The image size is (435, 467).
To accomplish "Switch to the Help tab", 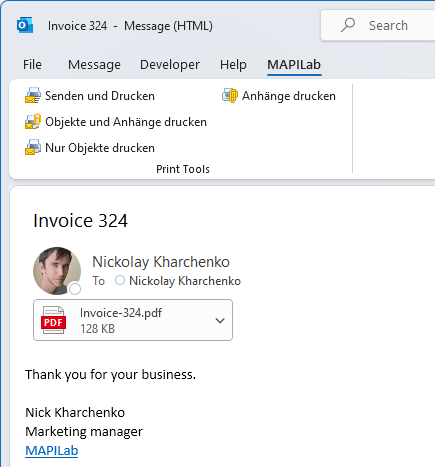I will (x=233, y=64).
